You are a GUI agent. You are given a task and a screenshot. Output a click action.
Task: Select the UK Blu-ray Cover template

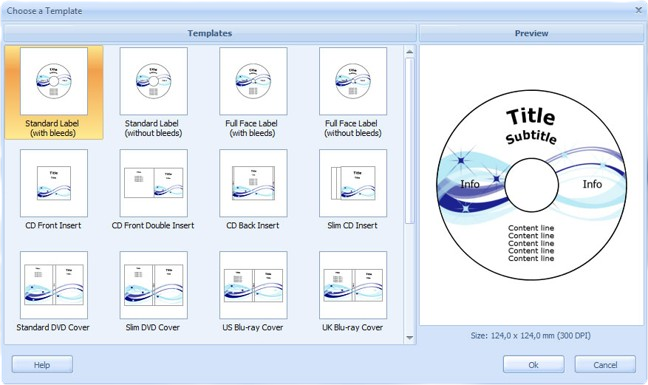tap(353, 292)
